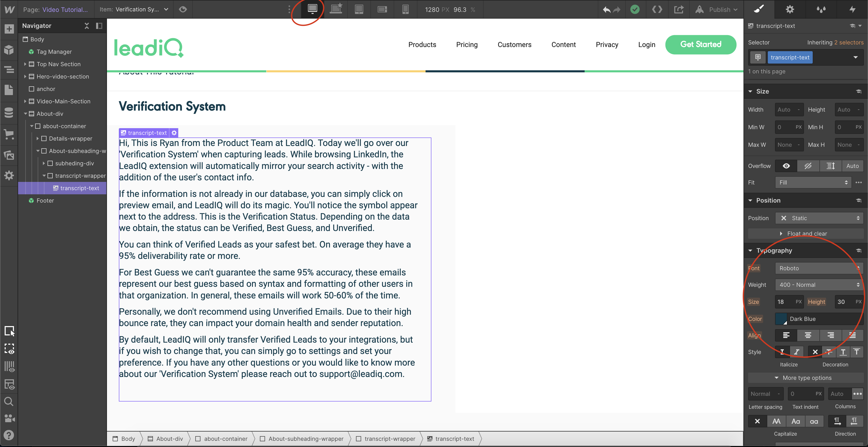868x447 pixels.
Task: Set overflow to Scroll
Action: tap(830, 166)
